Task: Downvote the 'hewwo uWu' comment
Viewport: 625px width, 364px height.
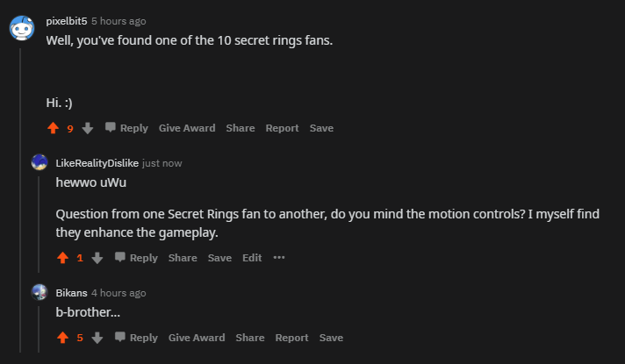Action: (97, 258)
